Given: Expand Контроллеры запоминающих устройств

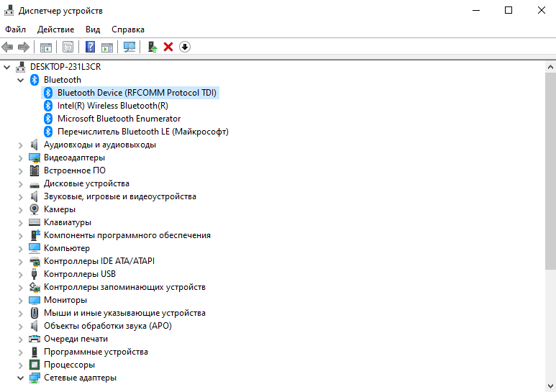Looking at the screenshot, I should [21, 288].
